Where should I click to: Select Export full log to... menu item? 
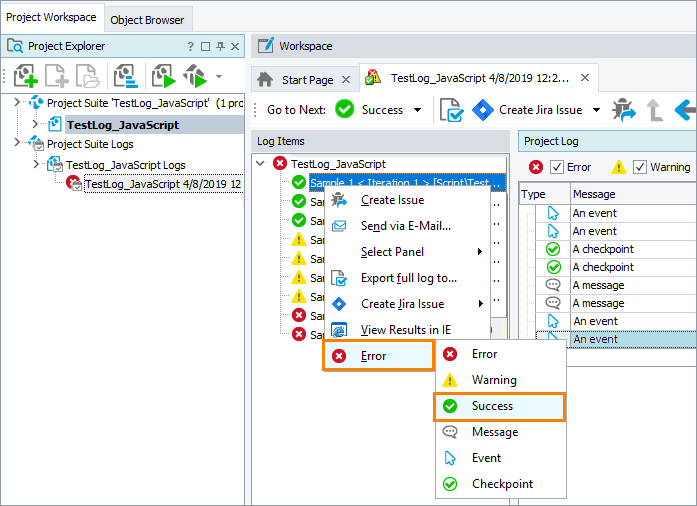click(408, 278)
